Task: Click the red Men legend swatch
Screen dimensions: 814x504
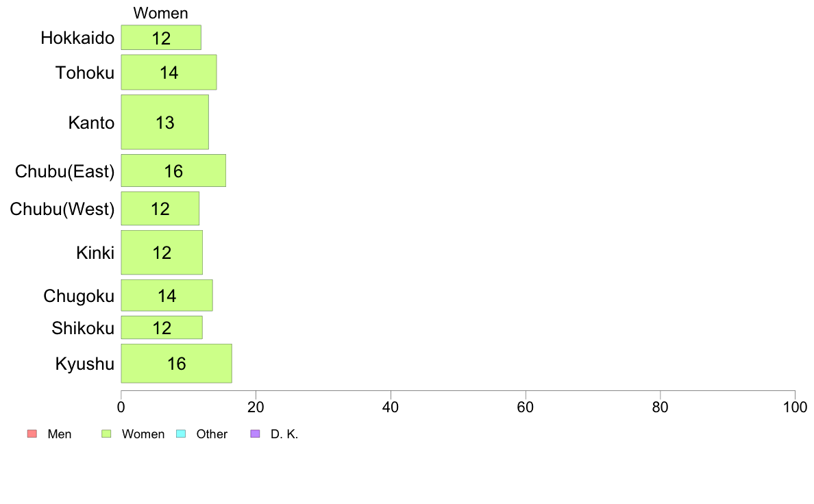Action: 32,433
